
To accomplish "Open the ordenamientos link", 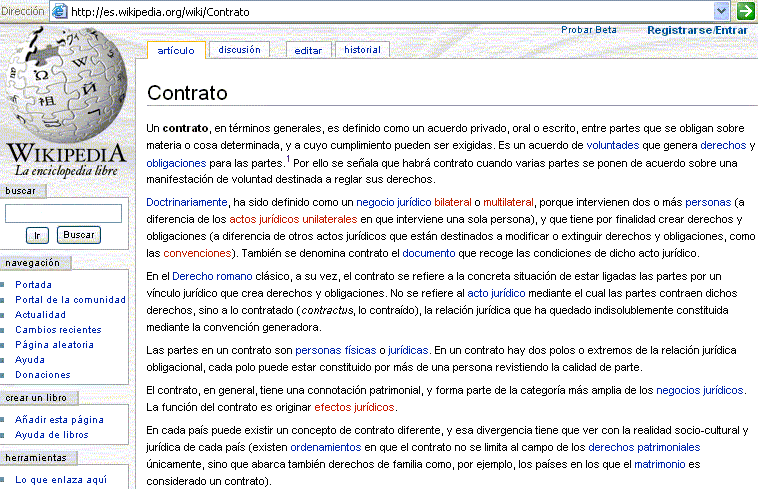I will 326,447.
